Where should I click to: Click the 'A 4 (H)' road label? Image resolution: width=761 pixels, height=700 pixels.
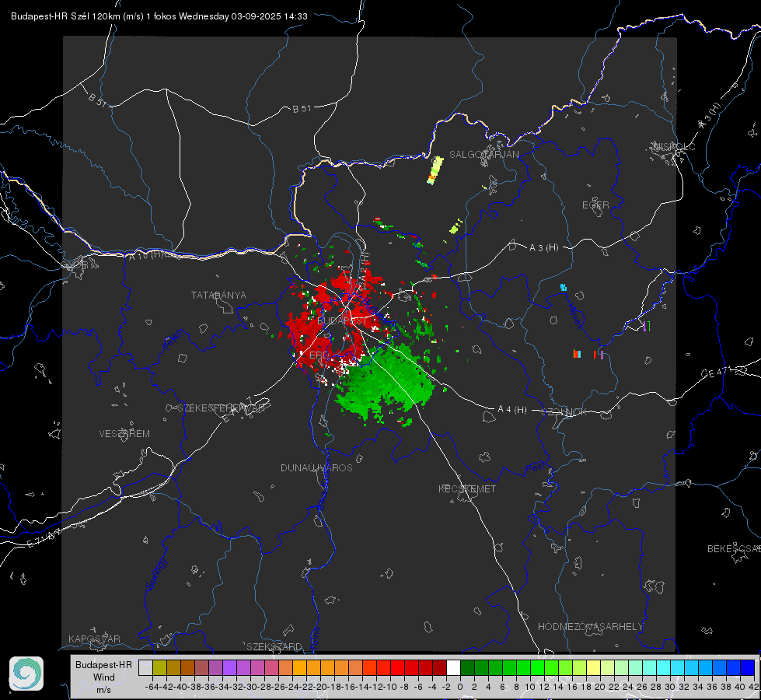(512, 410)
